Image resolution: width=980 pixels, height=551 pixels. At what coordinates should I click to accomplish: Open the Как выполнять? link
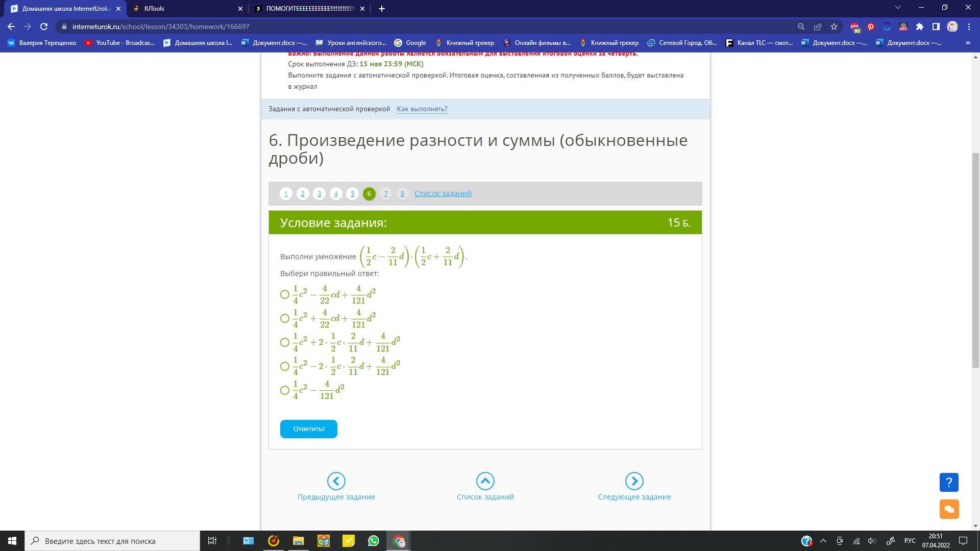click(422, 109)
